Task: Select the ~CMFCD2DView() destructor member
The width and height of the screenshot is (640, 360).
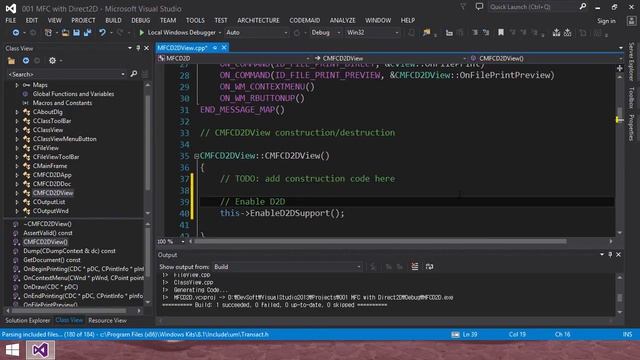Action: click(47, 224)
